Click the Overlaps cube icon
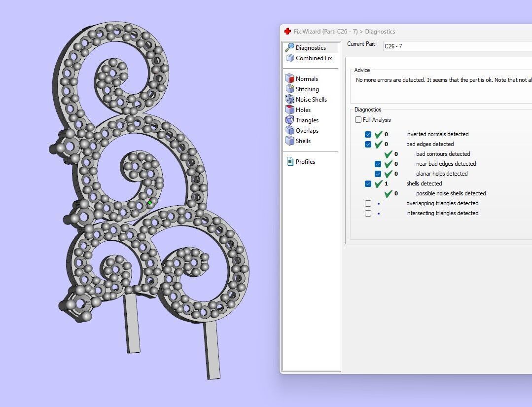 (289, 130)
